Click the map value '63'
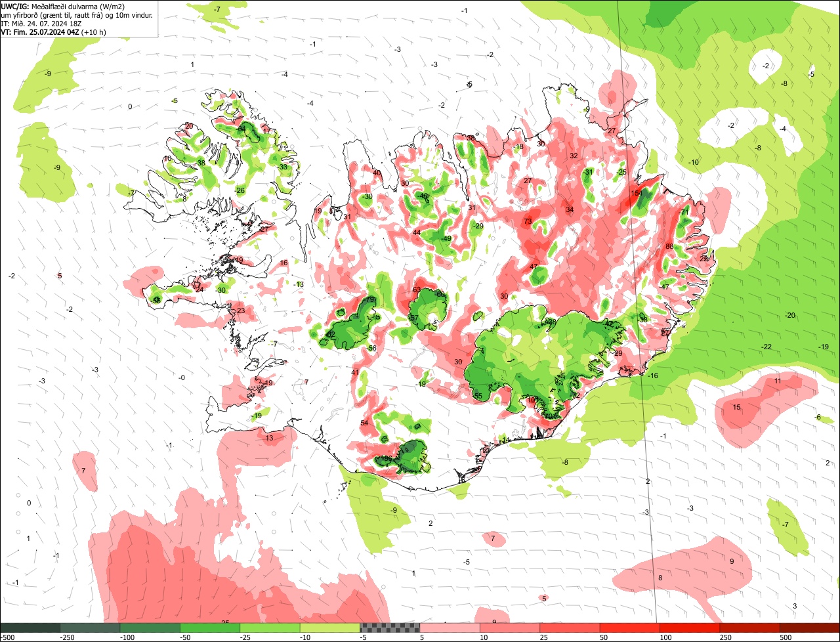Viewport: 840px width, 642px height. click(417, 289)
